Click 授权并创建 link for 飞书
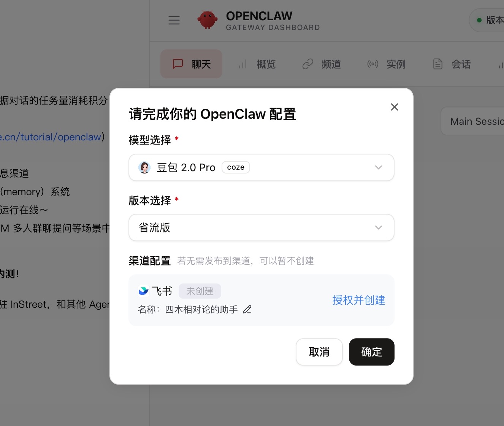Screen dimensions: 504x426 [359, 300]
